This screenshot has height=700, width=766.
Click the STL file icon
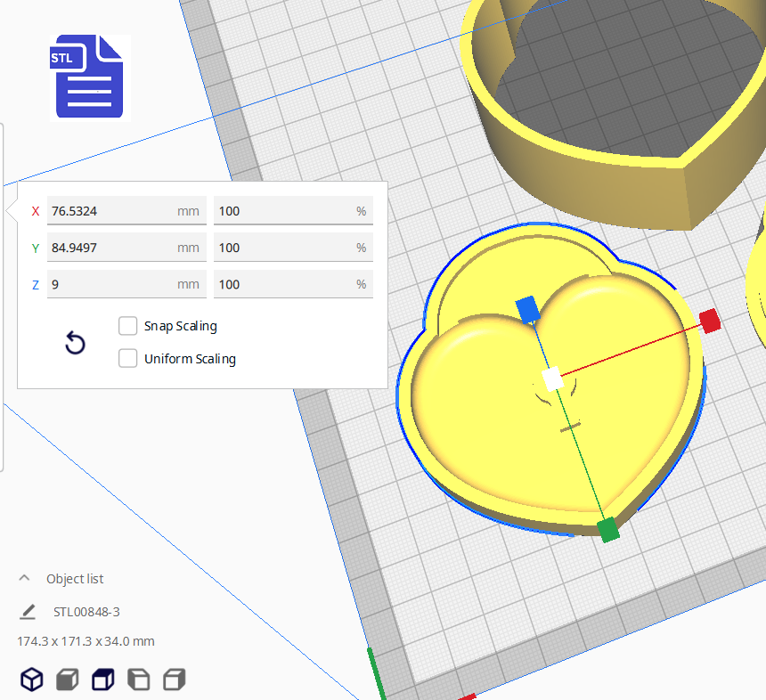89,77
